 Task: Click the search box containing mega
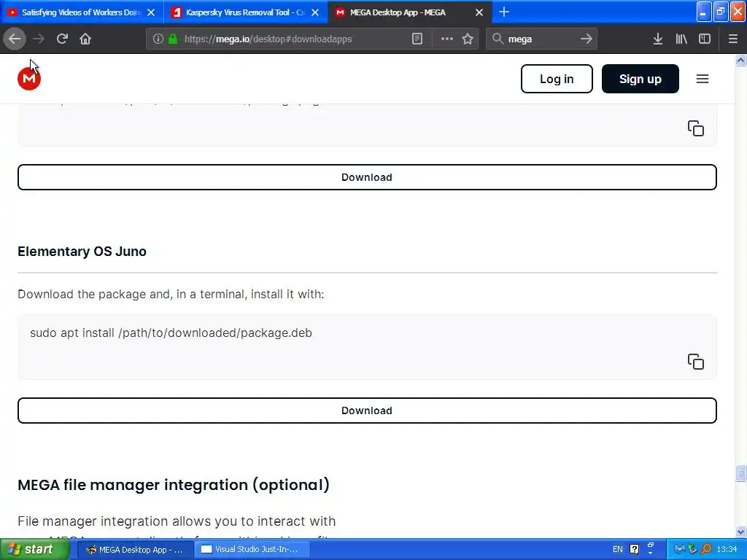click(x=542, y=39)
